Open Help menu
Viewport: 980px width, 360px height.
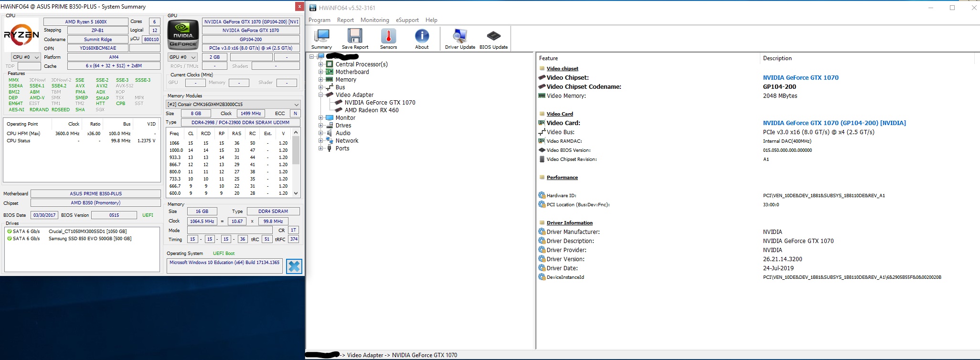tap(431, 20)
